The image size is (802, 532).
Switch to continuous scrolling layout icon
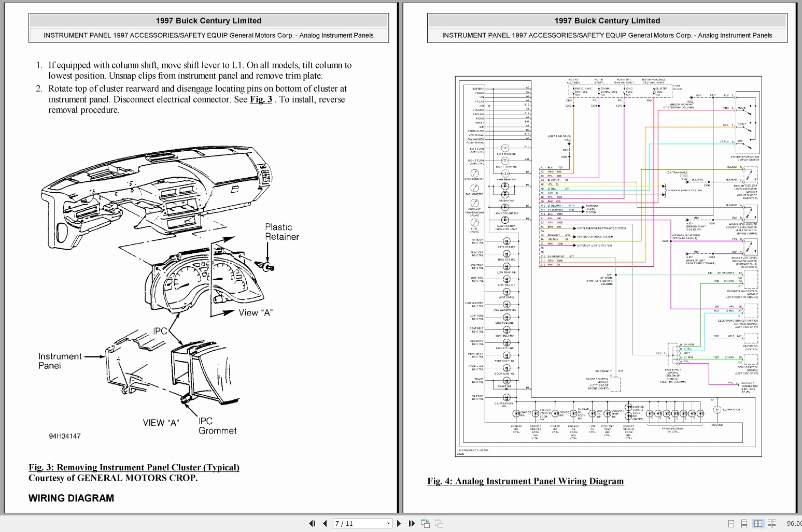pos(744,524)
